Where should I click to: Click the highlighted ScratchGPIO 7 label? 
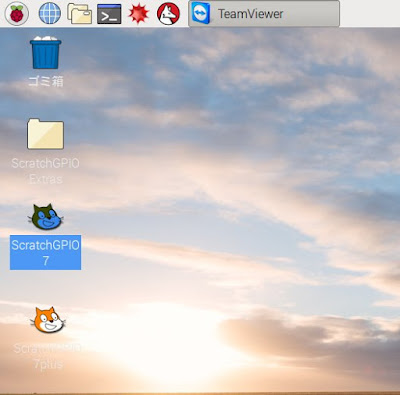pos(45,252)
